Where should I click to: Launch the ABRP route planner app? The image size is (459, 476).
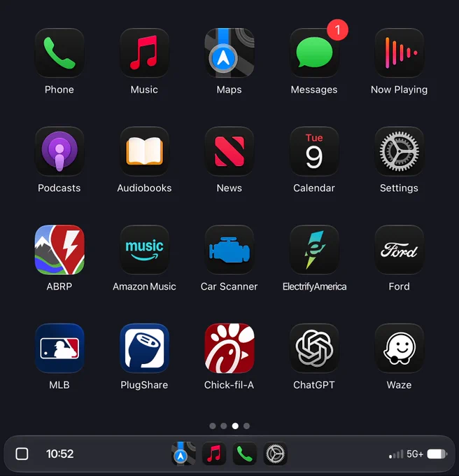[59, 249]
